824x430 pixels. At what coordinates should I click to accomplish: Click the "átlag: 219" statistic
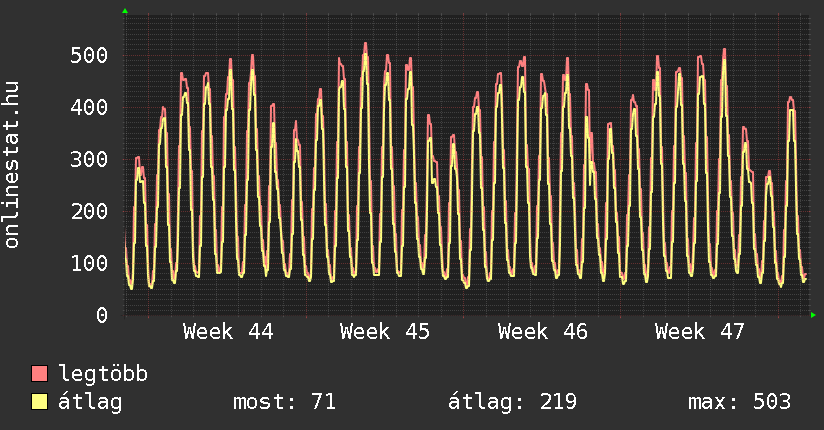tap(512, 402)
